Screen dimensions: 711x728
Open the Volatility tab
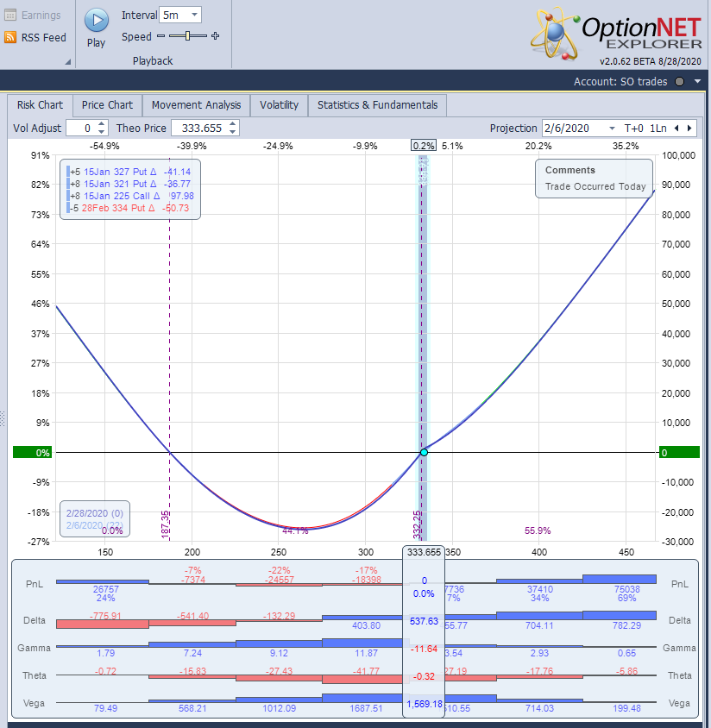point(279,105)
